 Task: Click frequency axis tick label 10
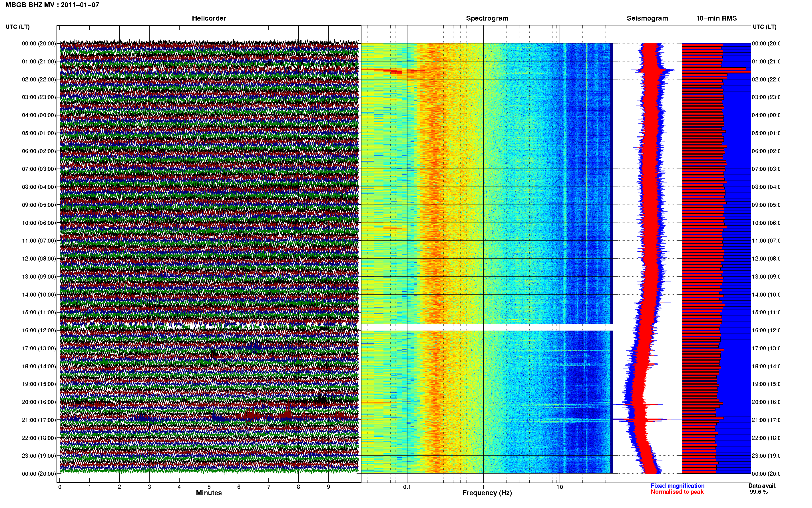[x=560, y=487]
